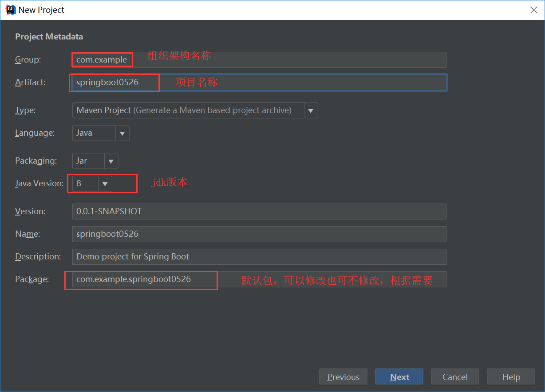Cancel the New Project wizard

455,377
